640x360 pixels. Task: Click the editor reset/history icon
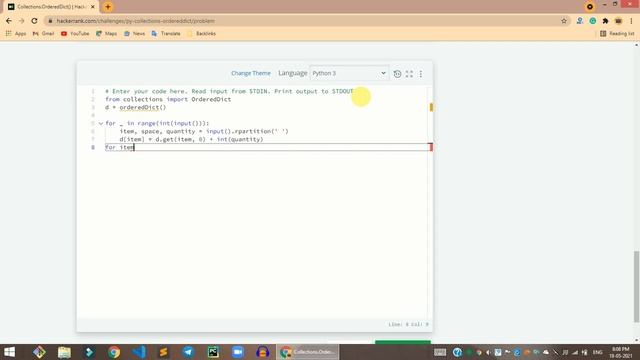click(397, 73)
